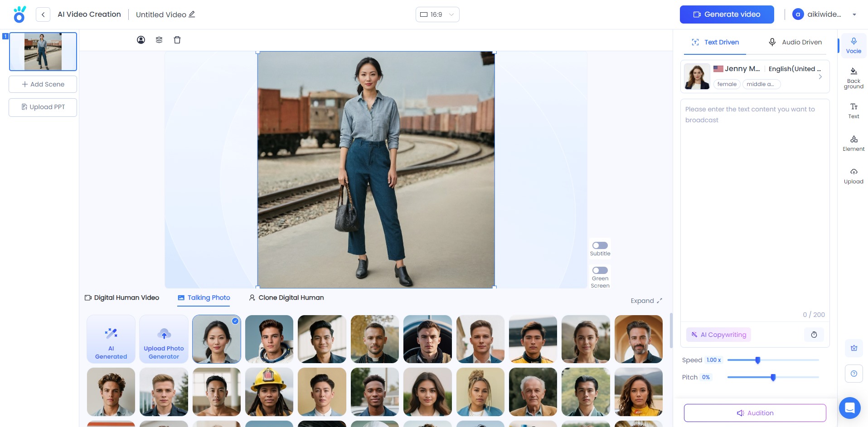868x427 pixels.
Task: Open the account menu dropdown arrow
Action: coord(854,14)
